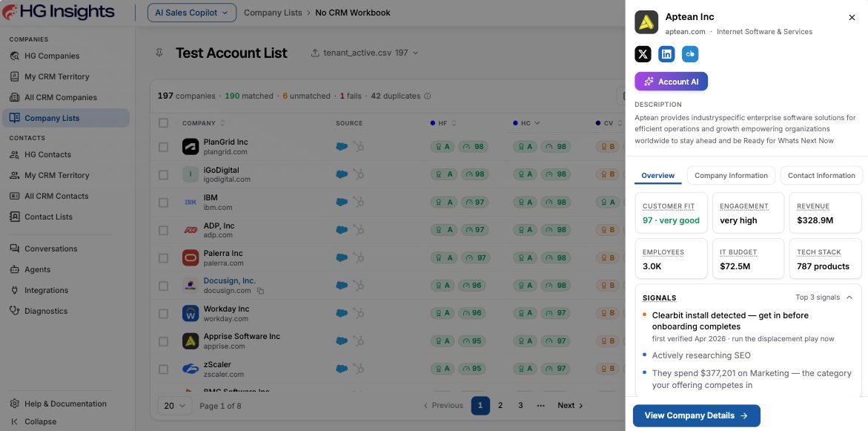868x431 pixels.
Task: Click Next page button
Action: [x=570, y=406]
